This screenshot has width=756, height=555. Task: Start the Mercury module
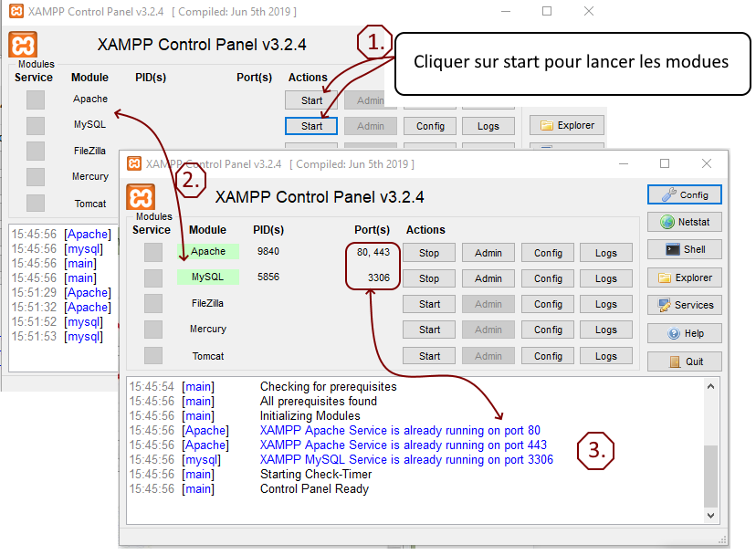428,329
